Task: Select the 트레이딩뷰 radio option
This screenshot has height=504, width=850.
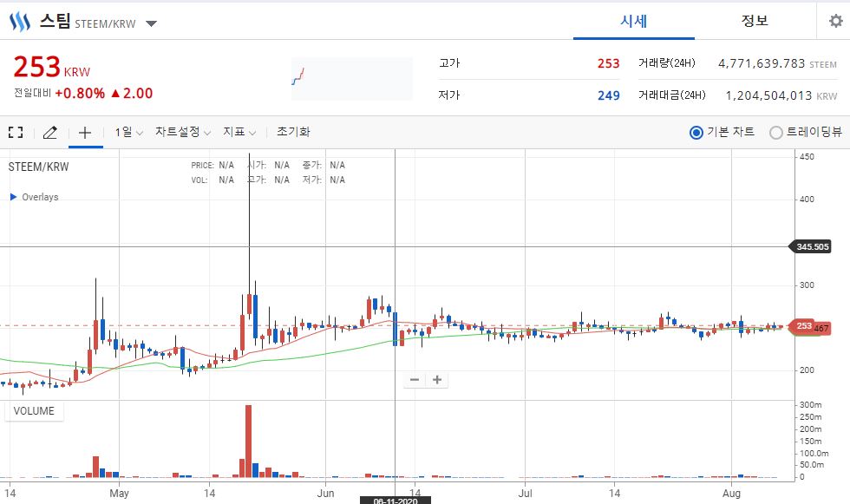Action: pos(776,132)
